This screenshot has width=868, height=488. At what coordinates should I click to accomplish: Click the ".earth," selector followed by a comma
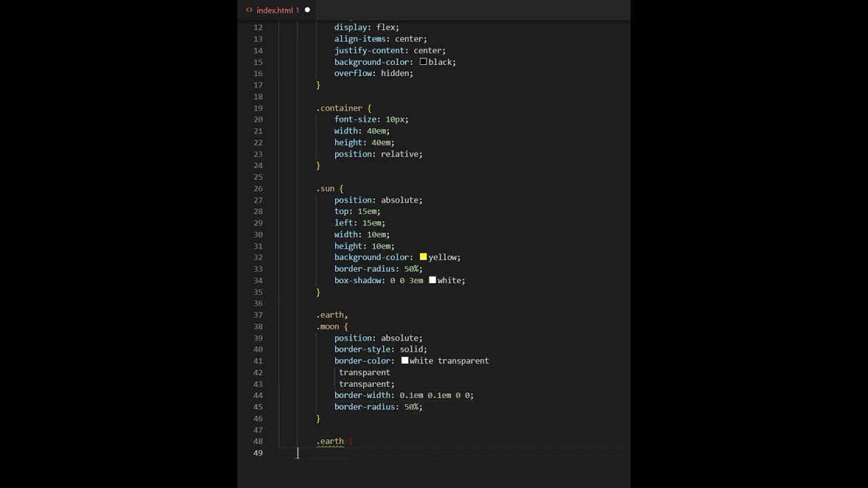coord(332,314)
